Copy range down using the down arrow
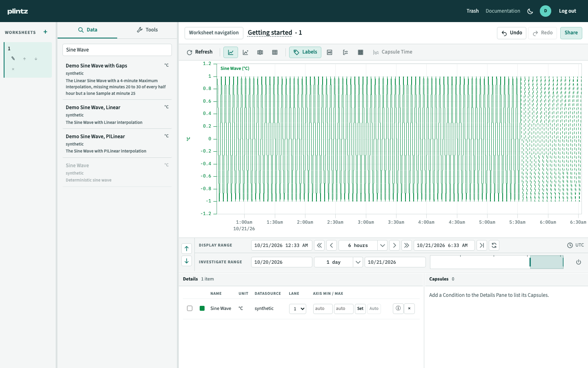 (187, 261)
